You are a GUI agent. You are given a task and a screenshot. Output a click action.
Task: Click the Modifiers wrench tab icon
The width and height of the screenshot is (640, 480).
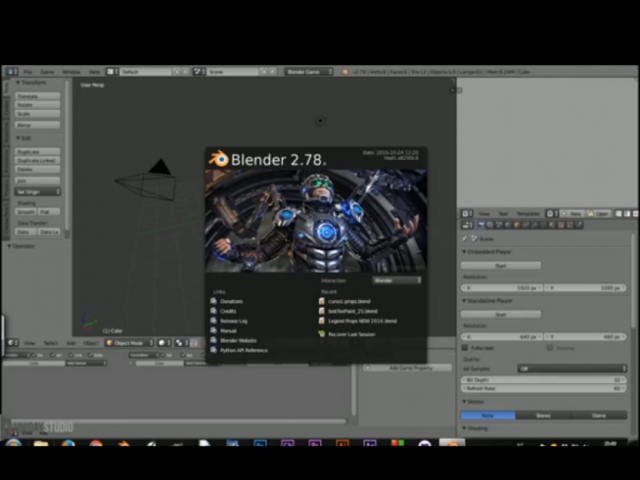pyautogui.click(x=535, y=225)
